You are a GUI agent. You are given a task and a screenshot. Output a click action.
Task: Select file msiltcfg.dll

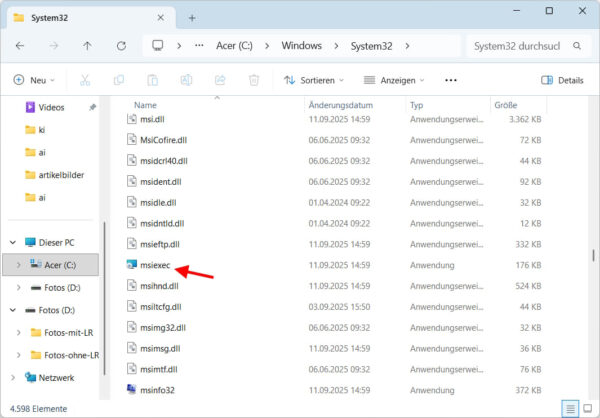pyautogui.click(x=161, y=307)
